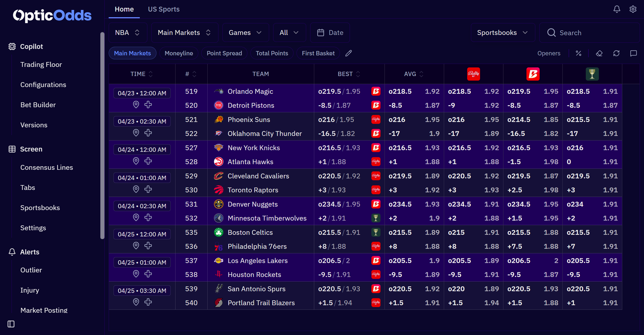
Task: Open the chat comment icon
Action: click(633, 53)
